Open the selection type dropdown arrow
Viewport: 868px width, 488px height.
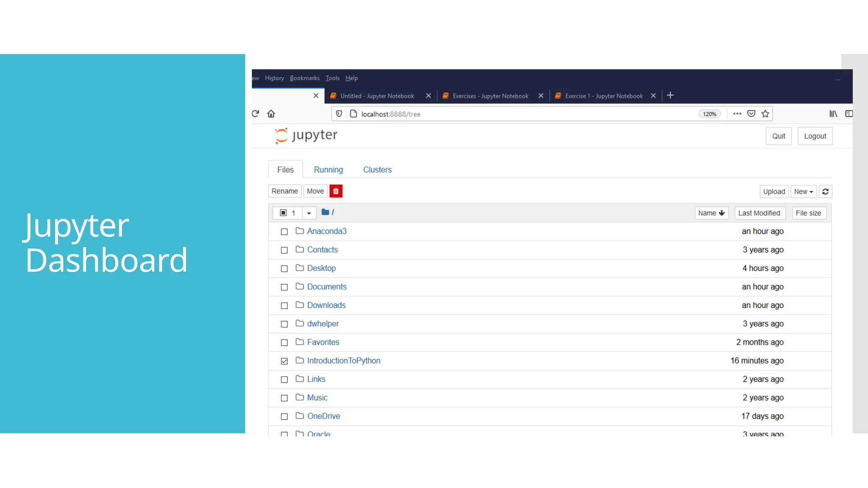[x=309, y=213]
